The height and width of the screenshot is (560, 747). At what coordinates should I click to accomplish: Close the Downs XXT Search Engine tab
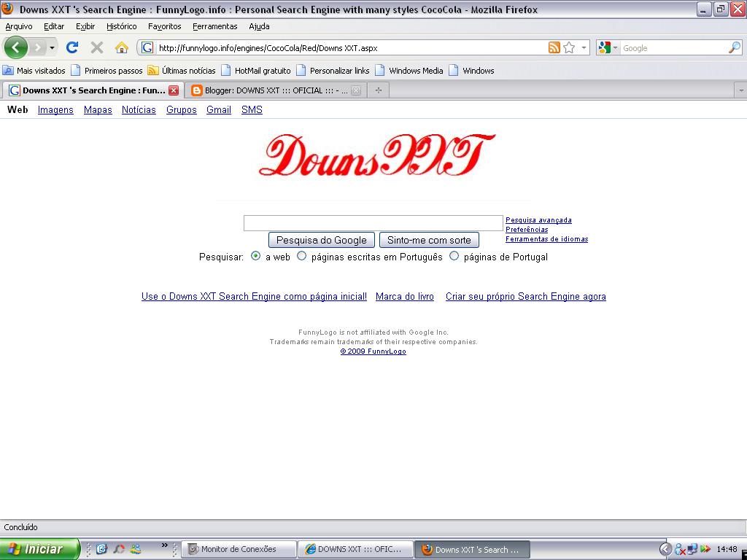(174, 90)
